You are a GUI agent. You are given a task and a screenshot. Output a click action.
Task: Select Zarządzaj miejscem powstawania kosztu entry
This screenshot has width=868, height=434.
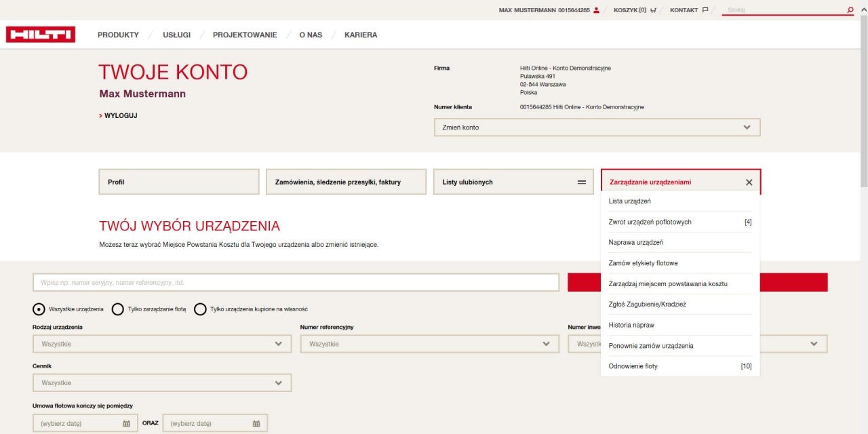[680, 283]
